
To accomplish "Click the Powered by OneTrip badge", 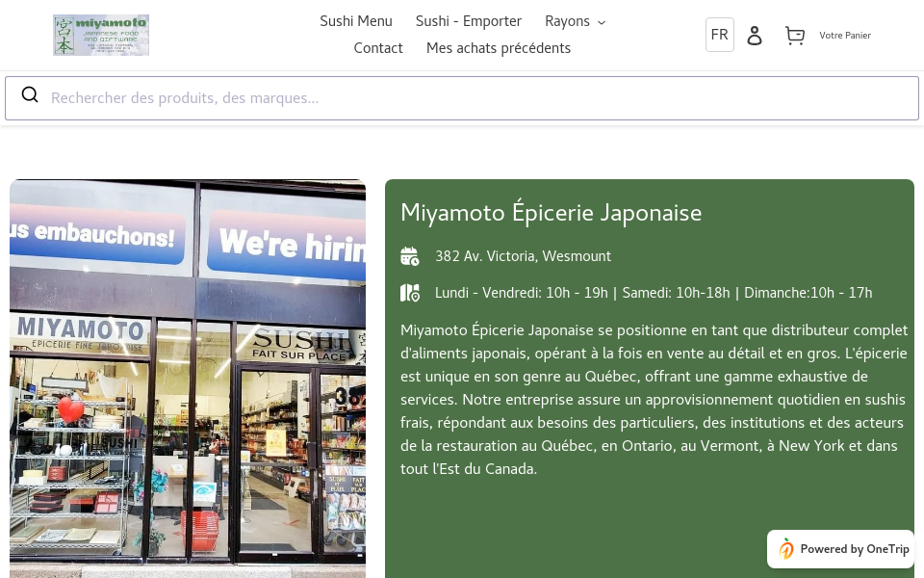I will [840, 549].
